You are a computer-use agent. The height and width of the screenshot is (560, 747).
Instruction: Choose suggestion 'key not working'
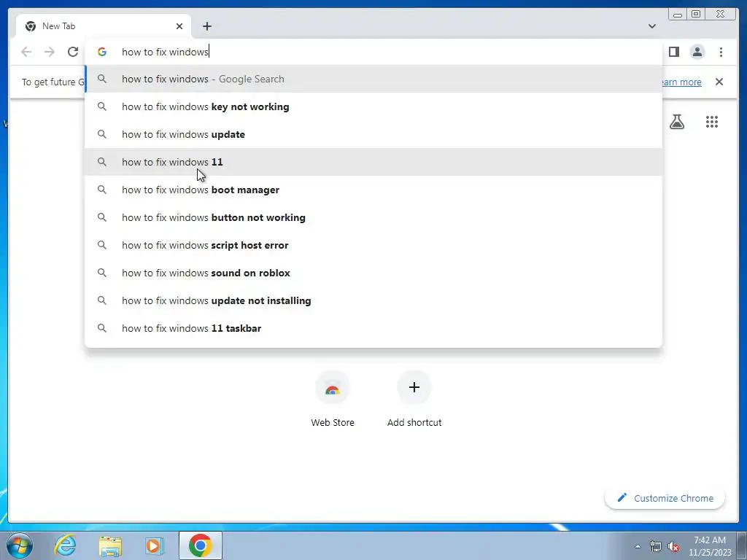(373, 106)
